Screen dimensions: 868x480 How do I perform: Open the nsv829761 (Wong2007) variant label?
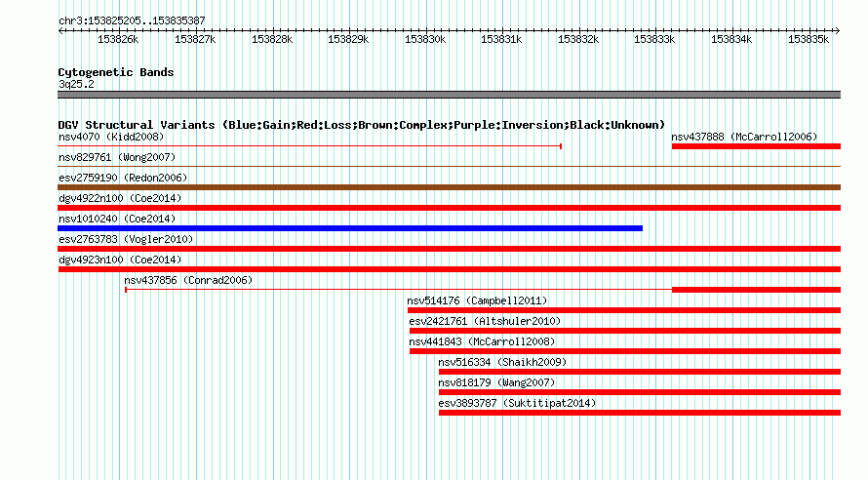[x=117, y=157]
